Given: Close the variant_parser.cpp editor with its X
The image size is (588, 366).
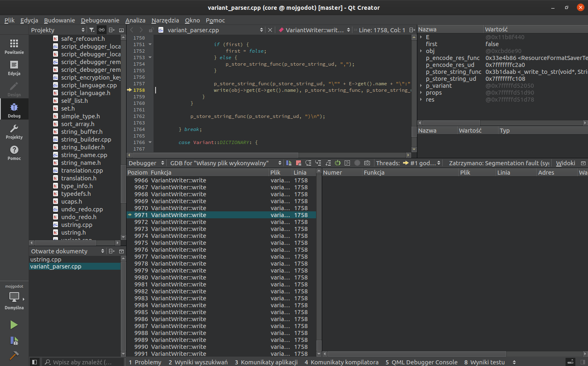Looking at the screenshot, I should pyautogui.click(x=270, y=30).
